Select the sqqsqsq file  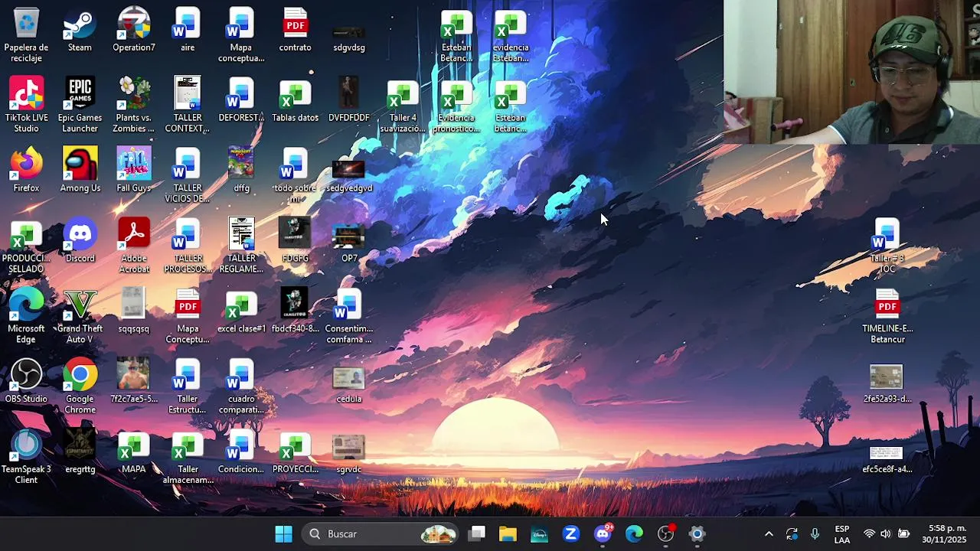coord(134,311)
